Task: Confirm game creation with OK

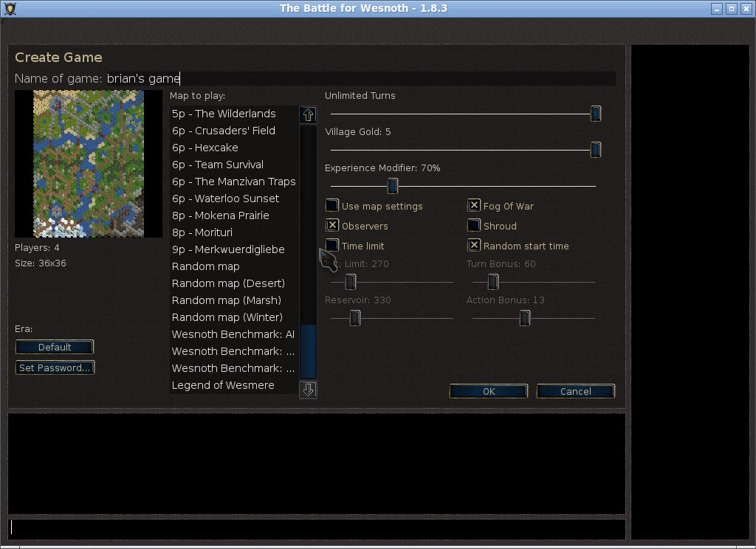Action: pyautogui.click(x=489, y=391)
